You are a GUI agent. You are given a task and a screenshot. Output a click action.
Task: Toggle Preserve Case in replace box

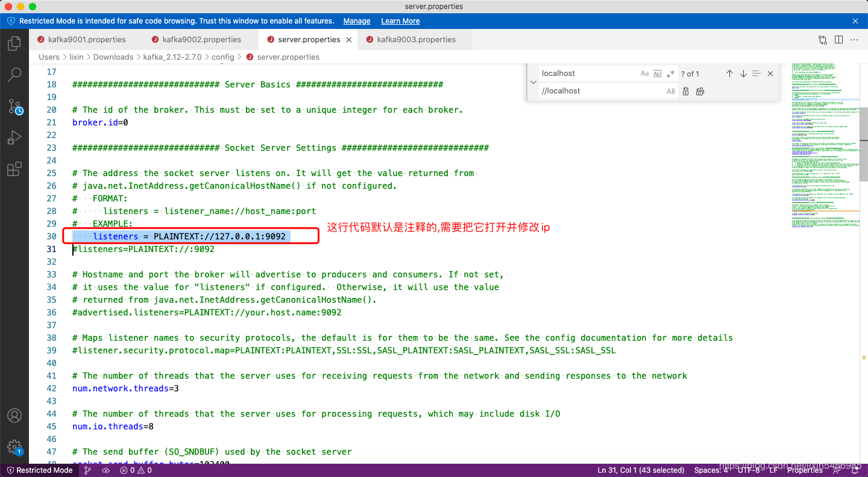pos(671,91)
